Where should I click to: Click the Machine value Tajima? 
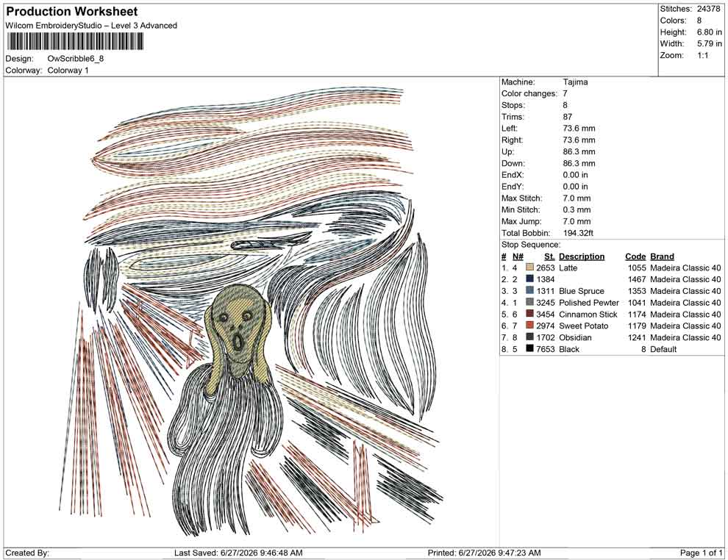point(575,82)
